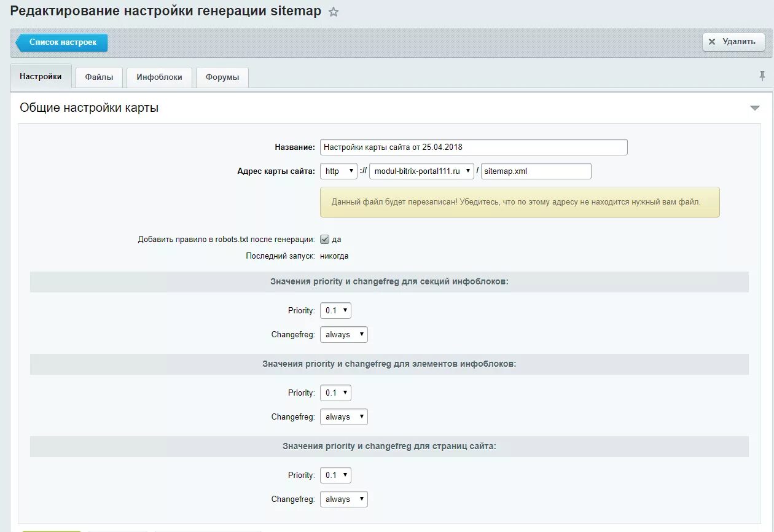Open the Инфоблоки tab
Screen dimensions: 774x532
tap(159, 77)
